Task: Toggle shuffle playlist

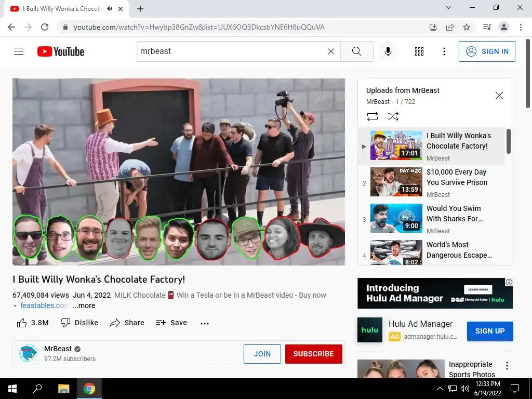Action: (393, 116)
